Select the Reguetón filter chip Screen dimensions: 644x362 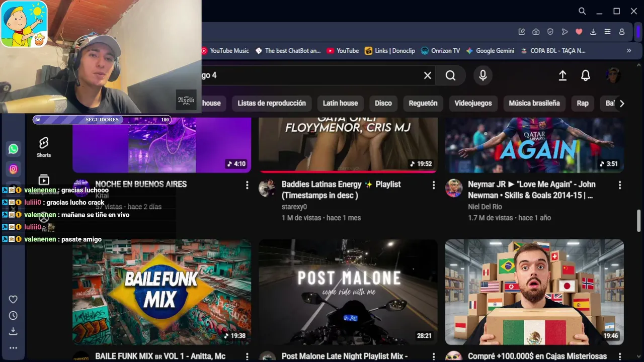423,103
